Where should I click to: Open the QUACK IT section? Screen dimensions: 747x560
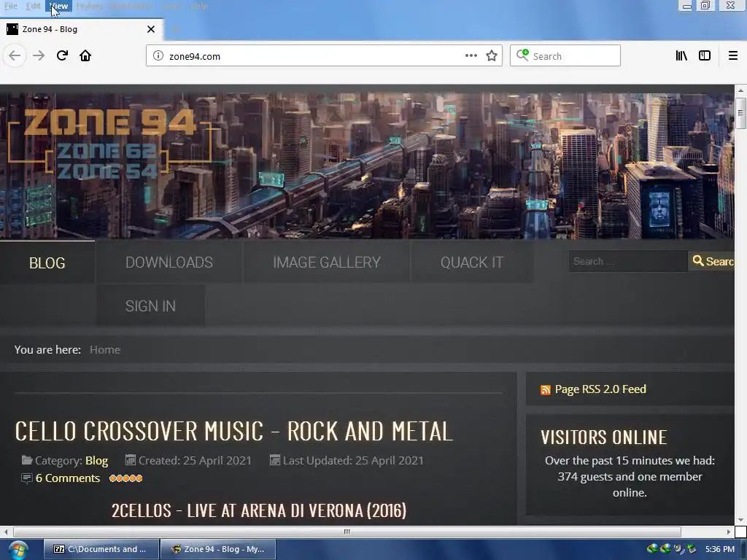[x=472, y=262]
